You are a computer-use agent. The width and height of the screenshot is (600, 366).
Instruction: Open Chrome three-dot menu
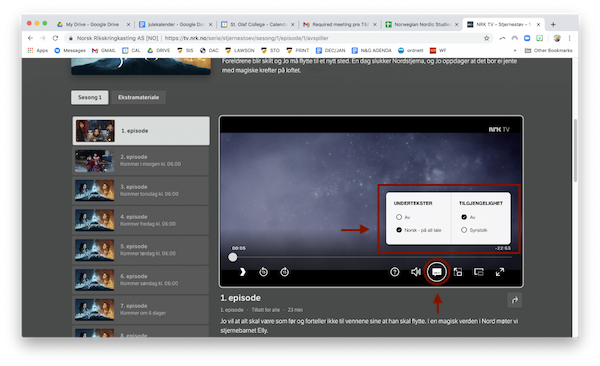click(569, 38)
